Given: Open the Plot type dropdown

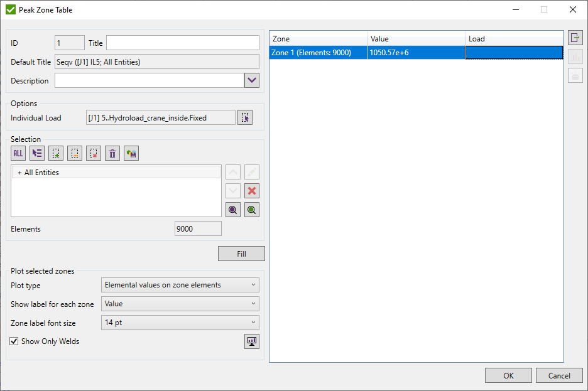Looking at the screenshot, I should (180, 284).
